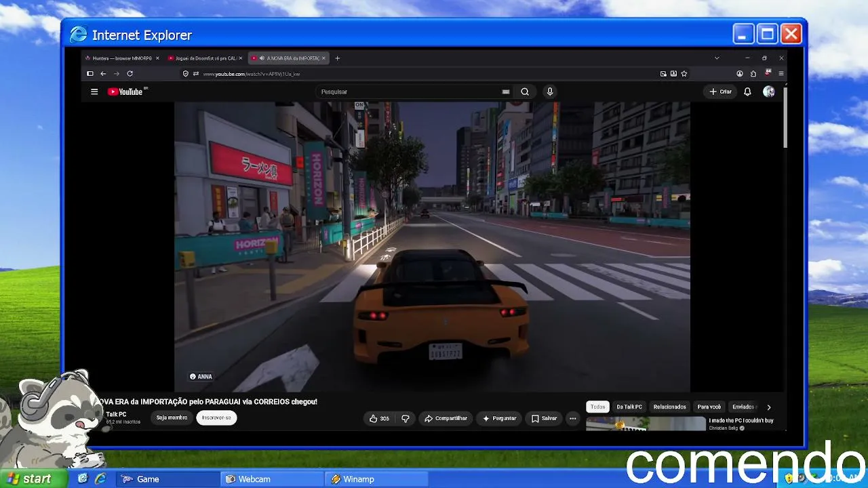Click the ANNA info label on the video
The image size is (868, 488).
pos(201,377)
